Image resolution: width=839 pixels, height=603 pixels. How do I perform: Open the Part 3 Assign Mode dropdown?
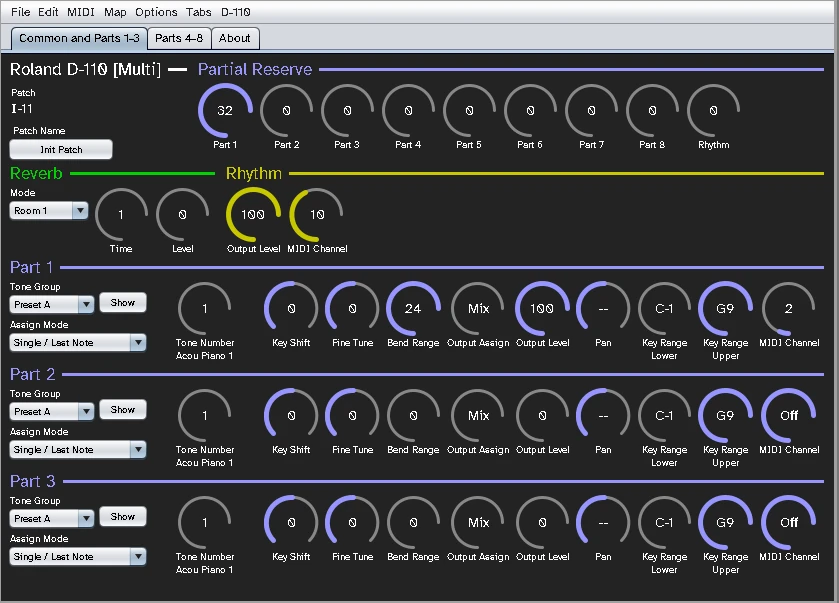click(x=78, y=556)
